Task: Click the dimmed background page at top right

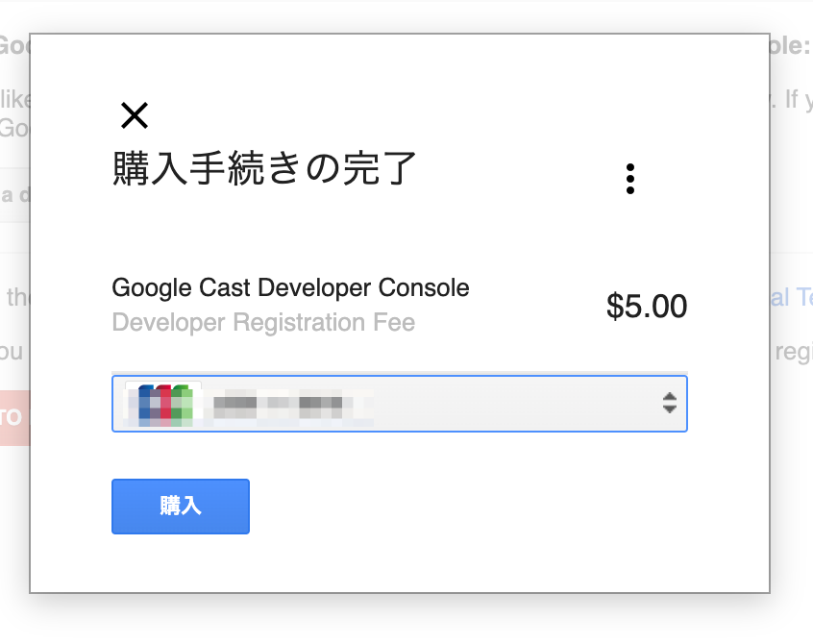Action: click(791, 15)
